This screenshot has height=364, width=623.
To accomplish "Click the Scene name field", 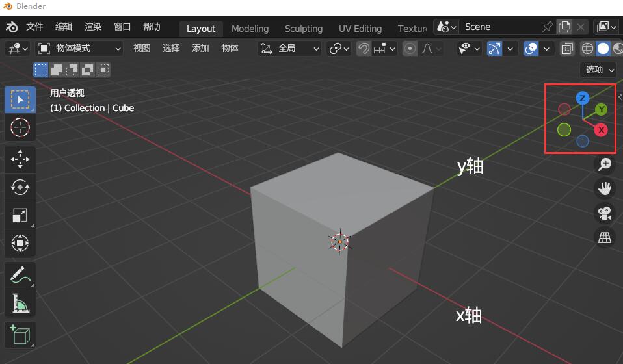I will pos(500,27).
